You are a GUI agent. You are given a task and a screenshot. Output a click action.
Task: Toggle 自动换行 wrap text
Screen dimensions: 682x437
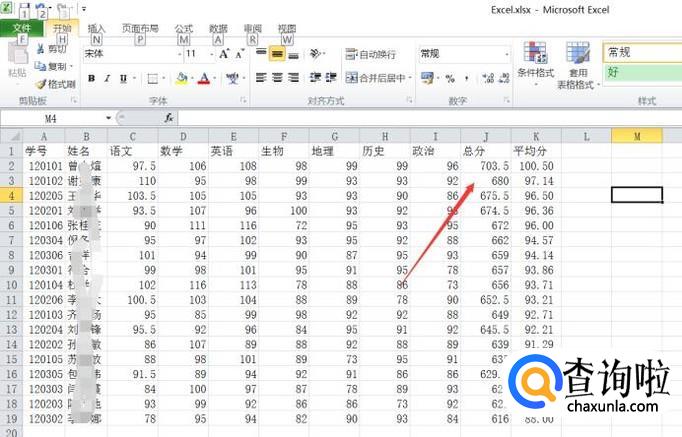tap(371, 54)
